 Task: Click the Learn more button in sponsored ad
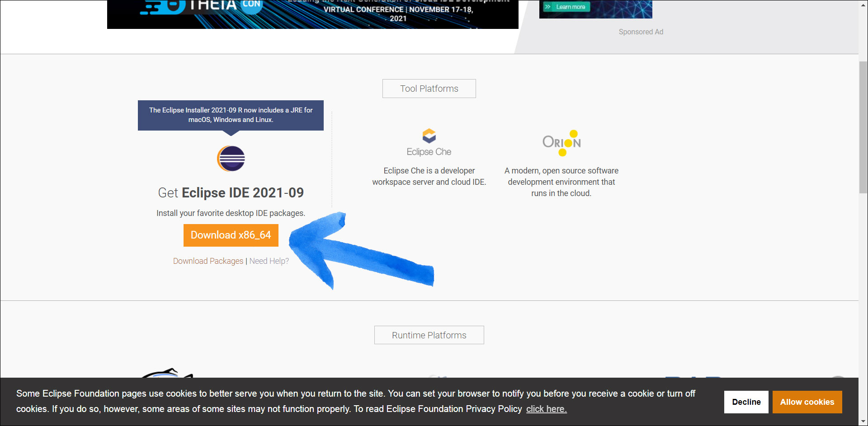(567, 7)
